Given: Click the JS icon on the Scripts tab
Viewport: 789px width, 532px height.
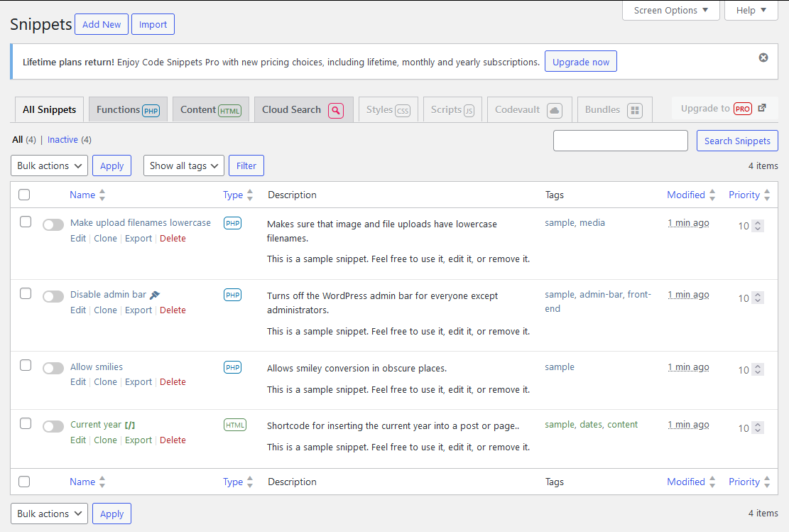Looking at the screenshot, I should (470, 109).
